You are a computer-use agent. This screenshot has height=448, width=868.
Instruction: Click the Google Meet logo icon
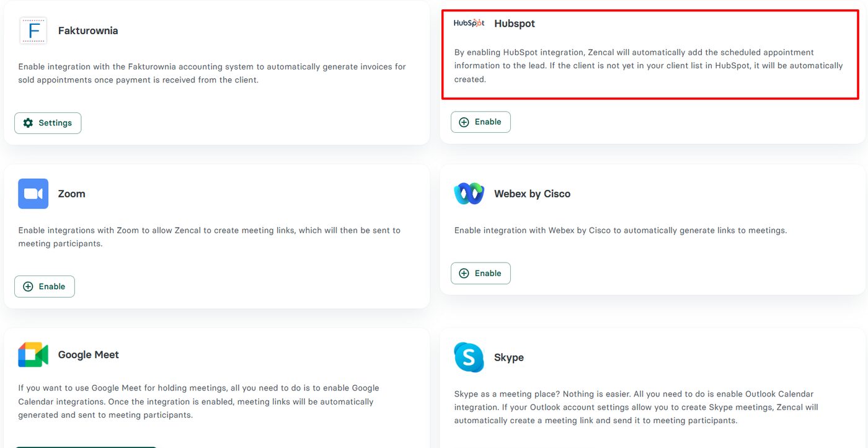[x=33, y=354]
